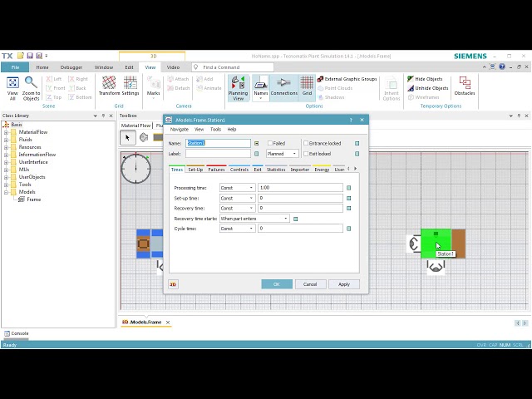
Task: Open the When part enters dropdown
Action: tap(254, 219)
